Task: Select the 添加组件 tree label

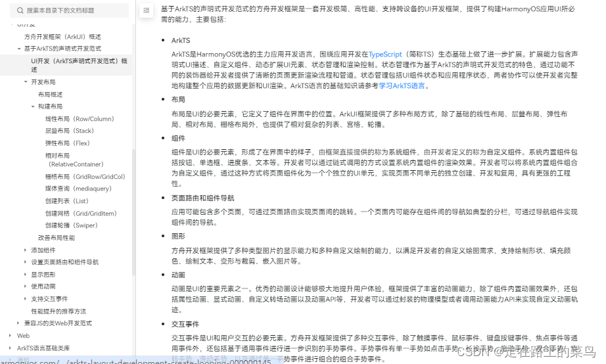Action: click(43, 250)
